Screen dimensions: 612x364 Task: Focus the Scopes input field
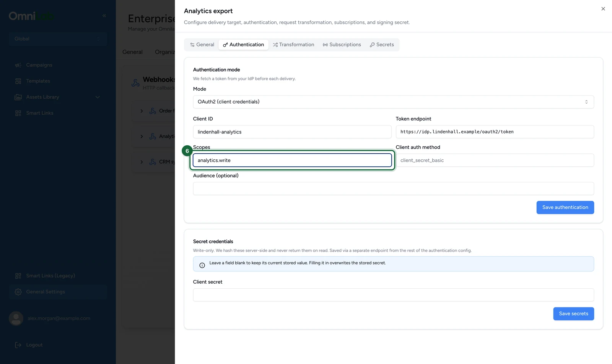coord(292,160)
